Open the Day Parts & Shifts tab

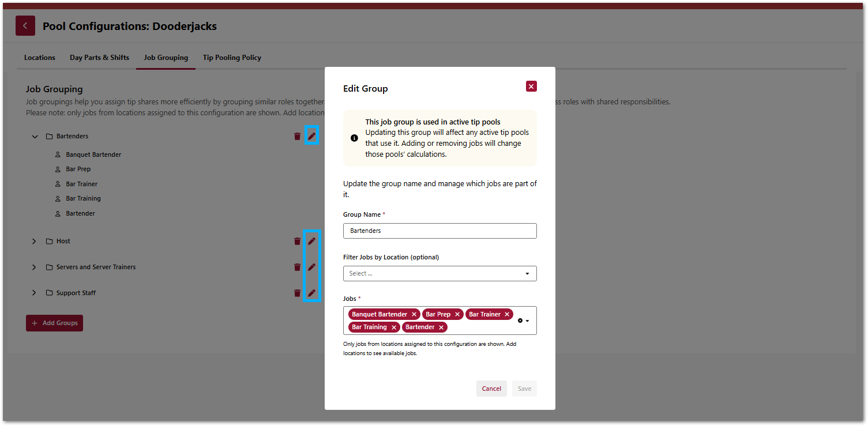[x=99, y=58]
